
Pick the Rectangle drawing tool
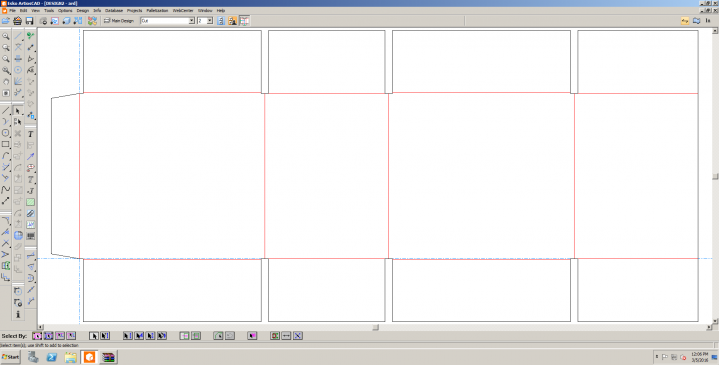pos(6,144)
